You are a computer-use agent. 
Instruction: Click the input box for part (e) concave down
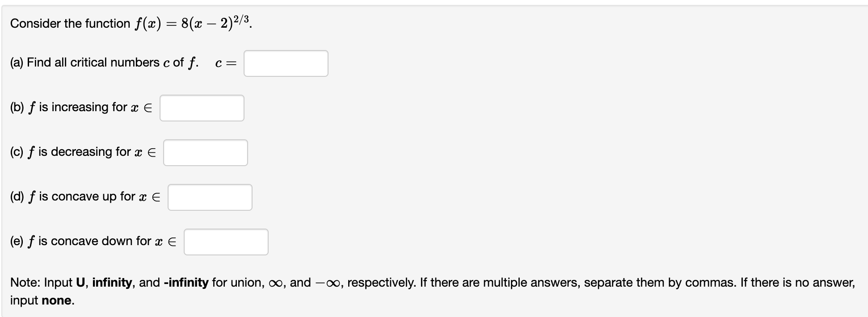pyautogui.click(x=226, y=242)
